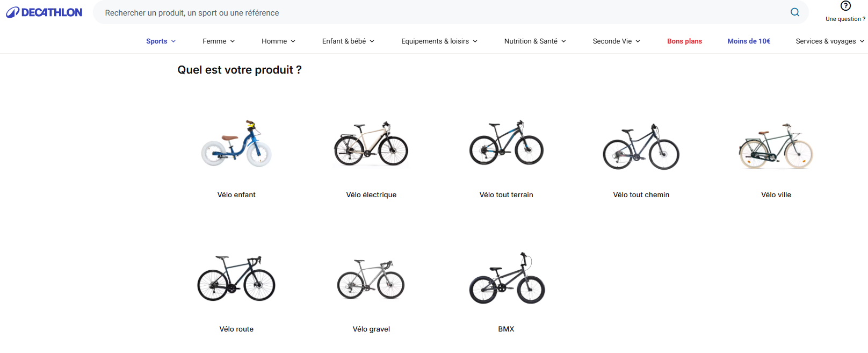868x353 pixels.
Task: Expand the Homme dropdown menu
Action: coord(278,41)
